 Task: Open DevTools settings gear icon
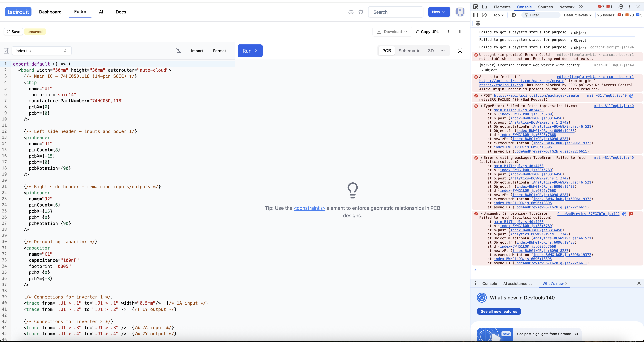click(x=621, y=7)
